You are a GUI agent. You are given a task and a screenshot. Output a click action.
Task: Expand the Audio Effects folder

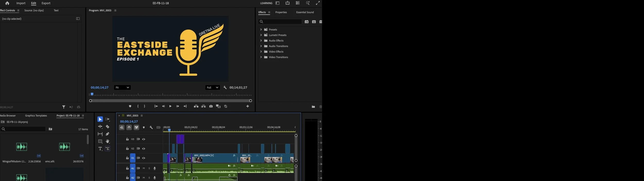point(261,41)
